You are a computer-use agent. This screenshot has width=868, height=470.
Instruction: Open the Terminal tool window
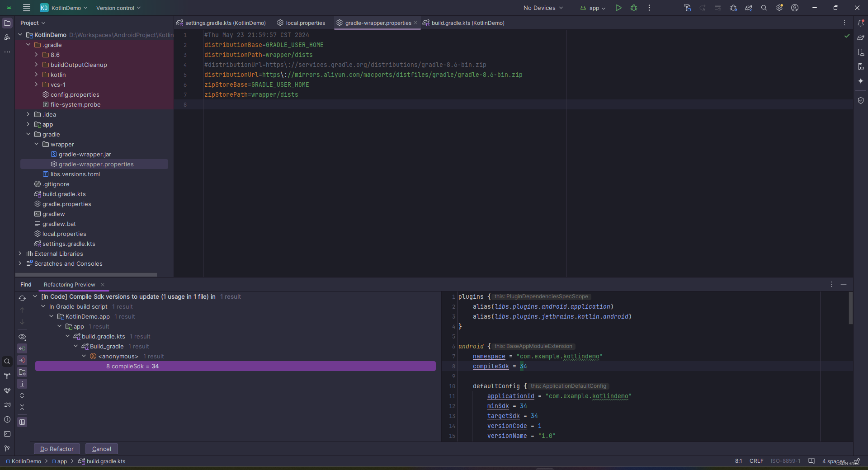[x=7, y=434]
